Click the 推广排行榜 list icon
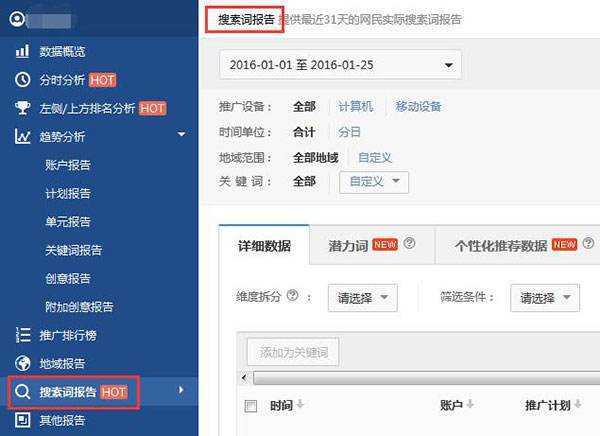 [23, 335]
